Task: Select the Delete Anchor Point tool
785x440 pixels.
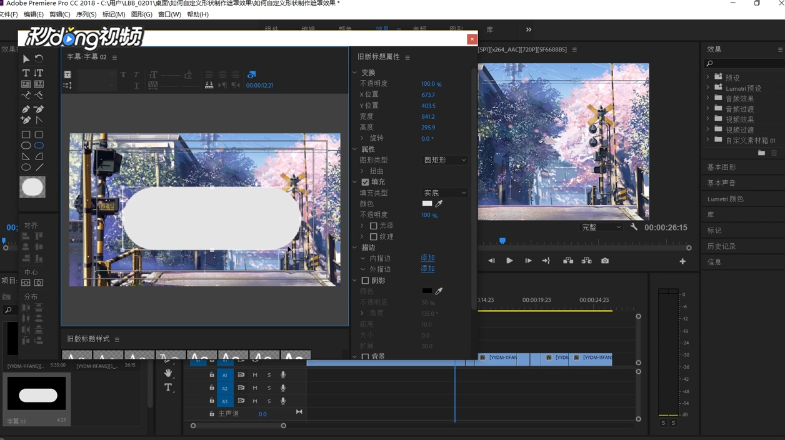Action: click(x=39, y=109)
